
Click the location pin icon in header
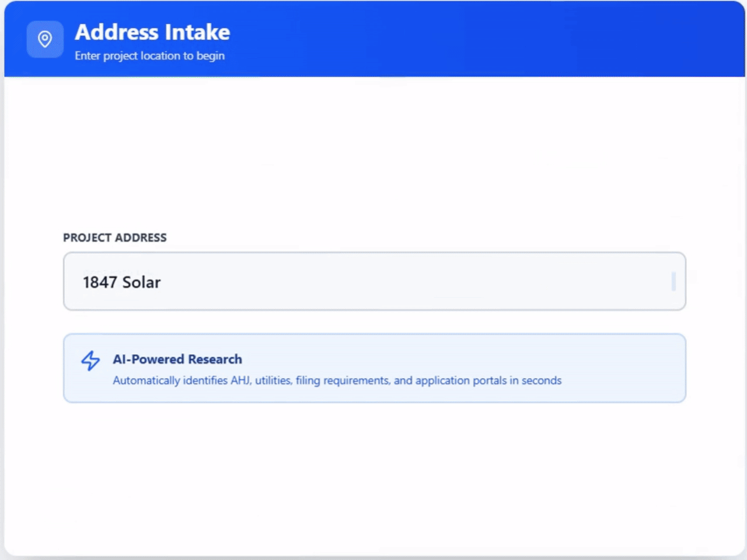[x=45, y=39]
